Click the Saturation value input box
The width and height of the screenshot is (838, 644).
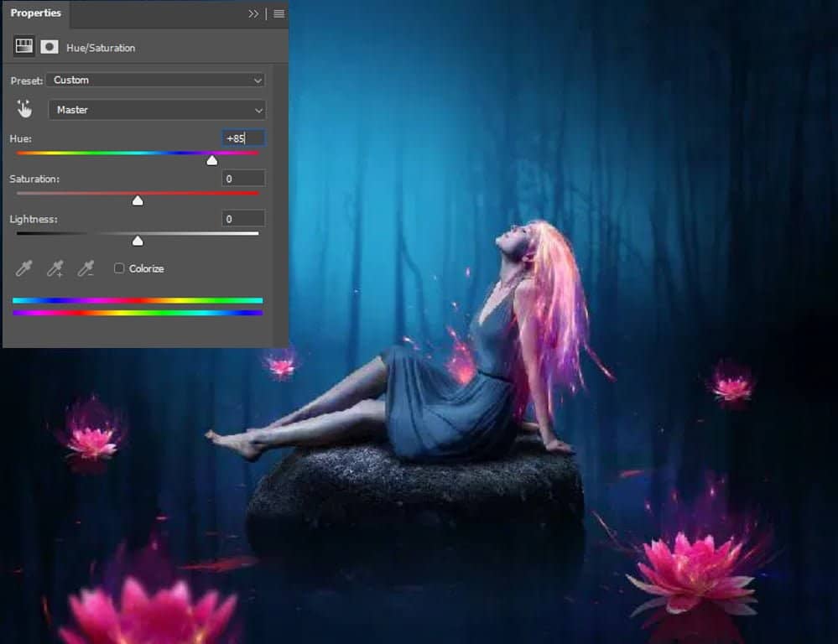tap(242, 179)
